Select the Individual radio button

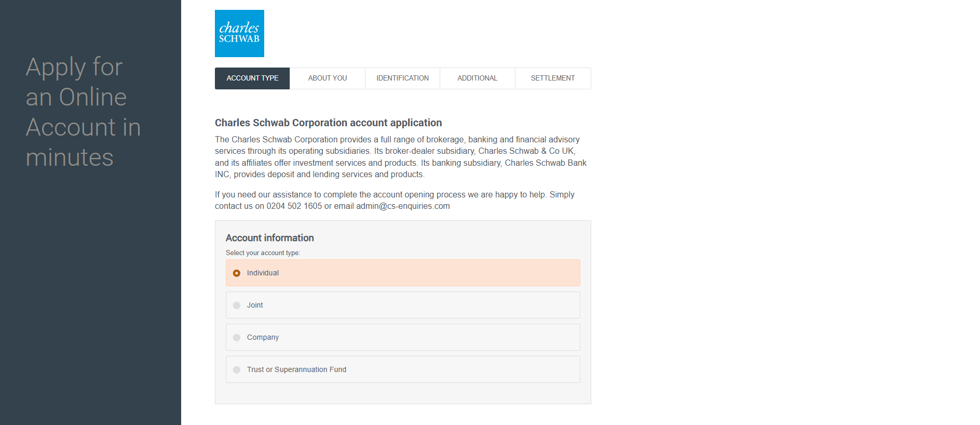coord(237,273)
